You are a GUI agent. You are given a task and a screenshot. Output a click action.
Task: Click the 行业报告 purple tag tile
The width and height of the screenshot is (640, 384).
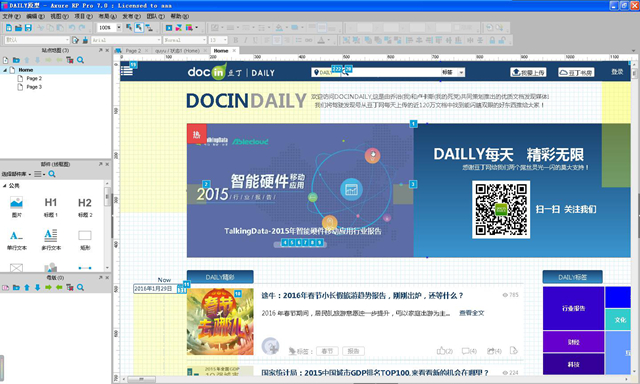[573, 308]
